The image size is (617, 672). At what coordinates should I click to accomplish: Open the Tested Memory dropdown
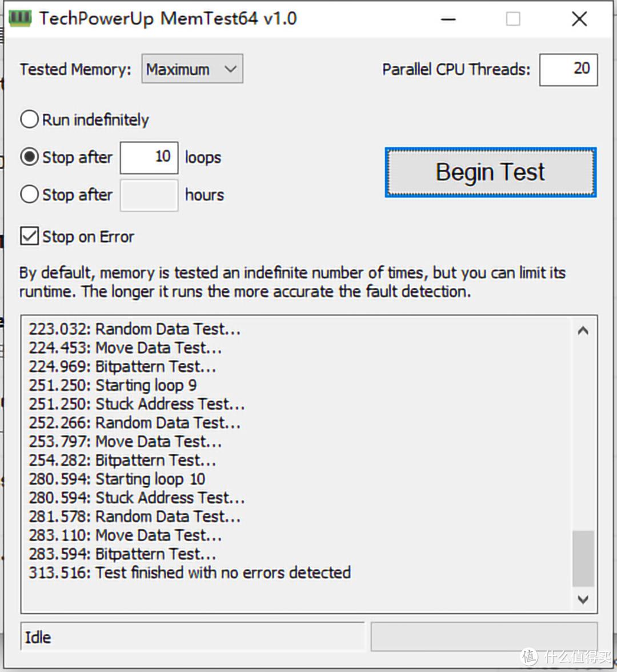coord(192,69)
